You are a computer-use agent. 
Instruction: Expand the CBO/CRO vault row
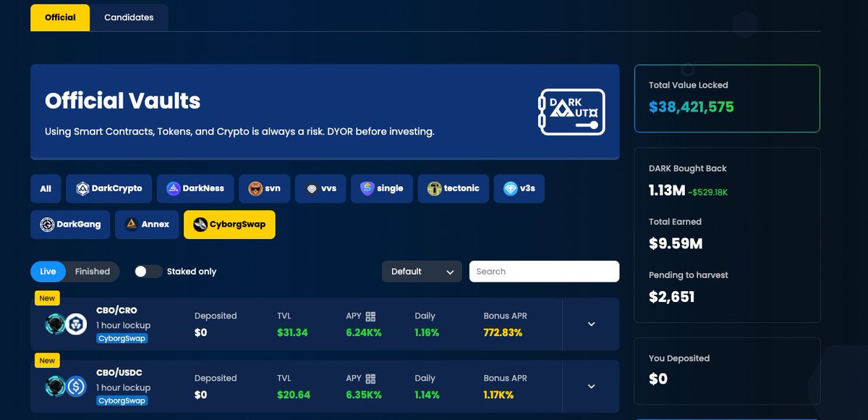click(x=591, y=324)
